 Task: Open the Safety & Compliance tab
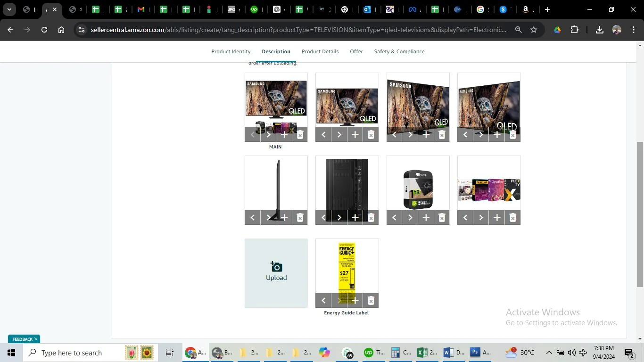[x=399, y=51]
